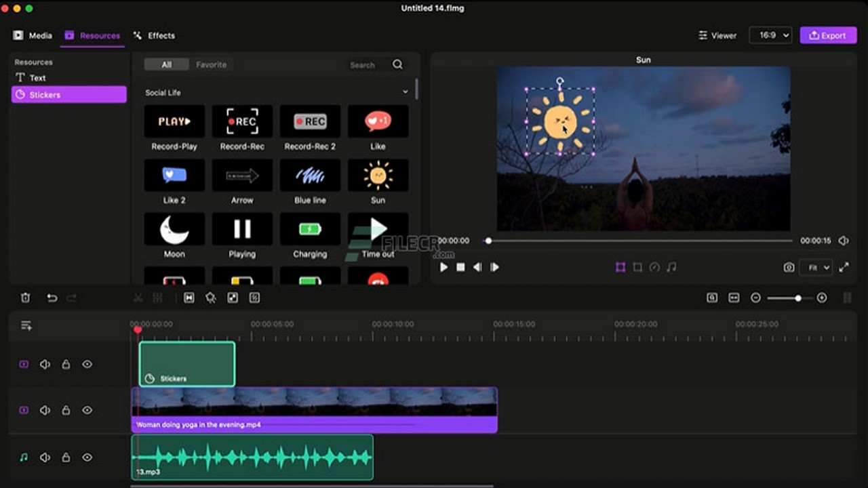Zoom out timeline with minus icon
Viewport: 868px width, 488px height.
click(x=755, y=298)
